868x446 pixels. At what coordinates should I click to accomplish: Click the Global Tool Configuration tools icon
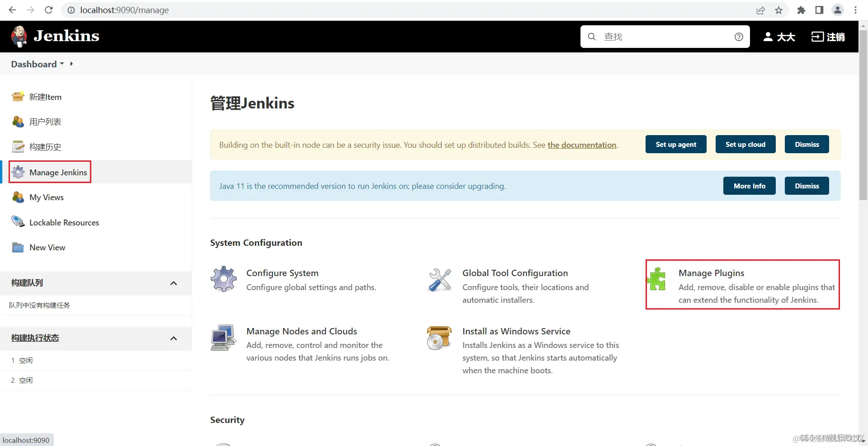click(439, 279)
